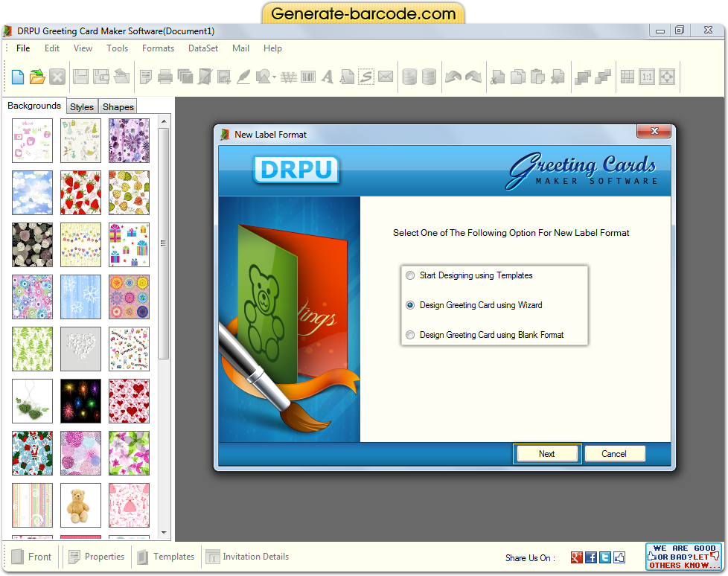This screenshot has height=576, width=728.
Task: Select the feather pen drawing tool
Action: 243,77
